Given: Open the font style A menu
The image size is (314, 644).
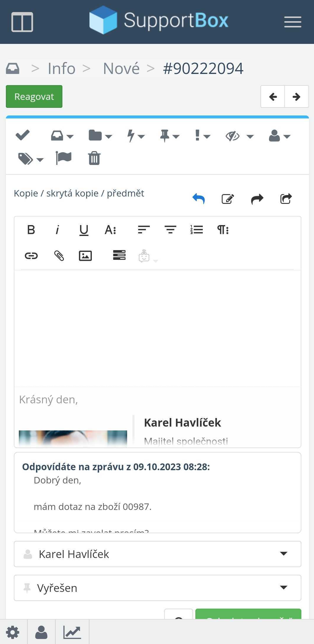Looking at the screenshot, I should [x=111, y=229].
